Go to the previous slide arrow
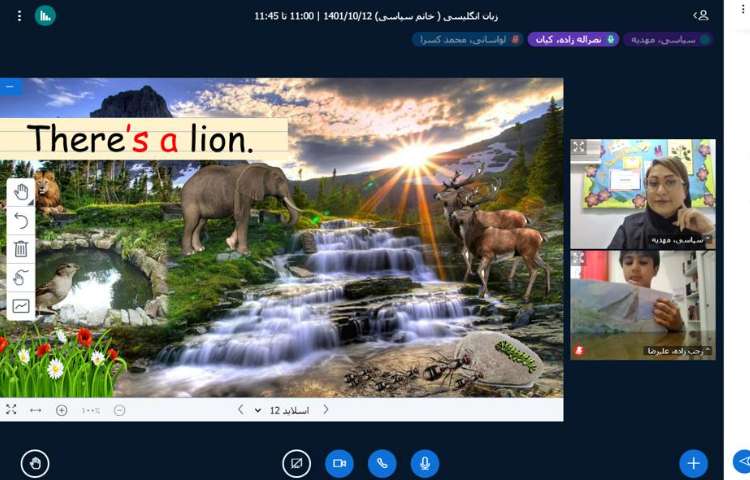 click(241, 410)
